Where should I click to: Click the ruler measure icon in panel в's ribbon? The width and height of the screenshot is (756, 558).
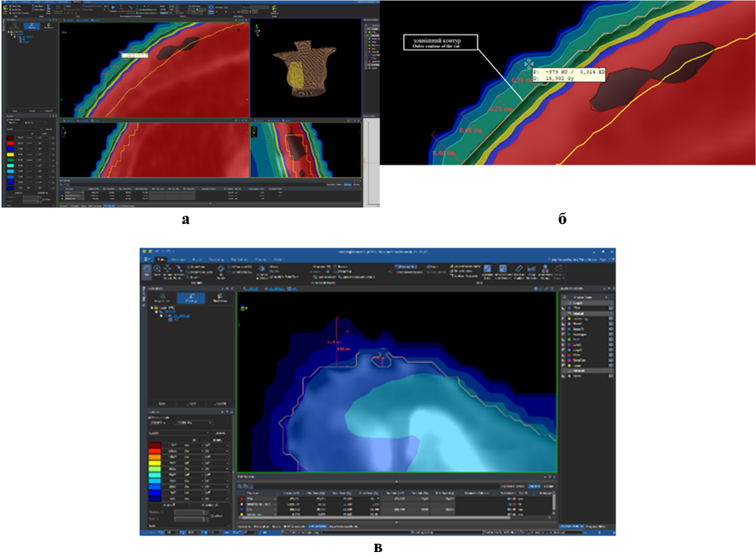(x=518, y=269)
